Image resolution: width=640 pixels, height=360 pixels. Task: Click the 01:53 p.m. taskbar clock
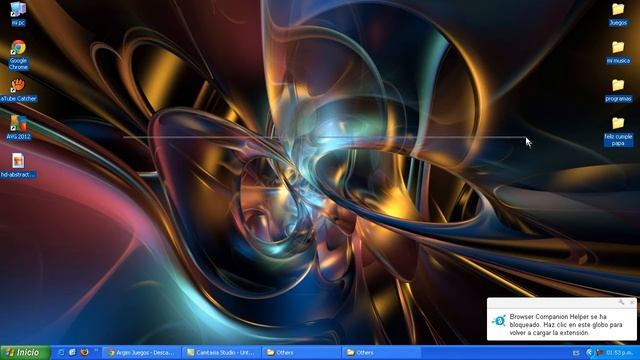[620, 352]
